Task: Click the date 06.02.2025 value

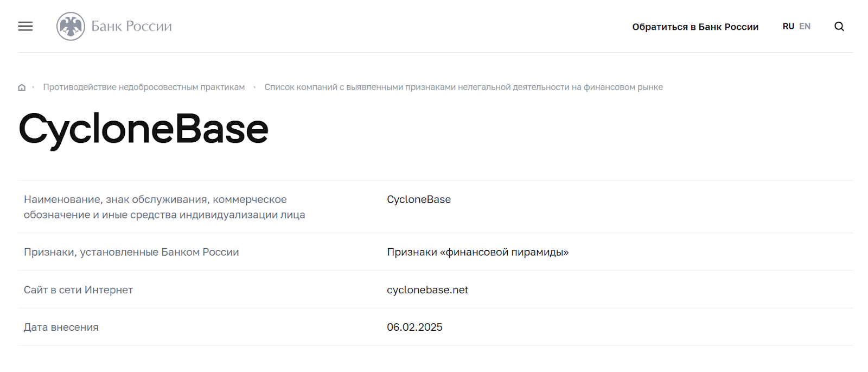Action: (414, 327)
